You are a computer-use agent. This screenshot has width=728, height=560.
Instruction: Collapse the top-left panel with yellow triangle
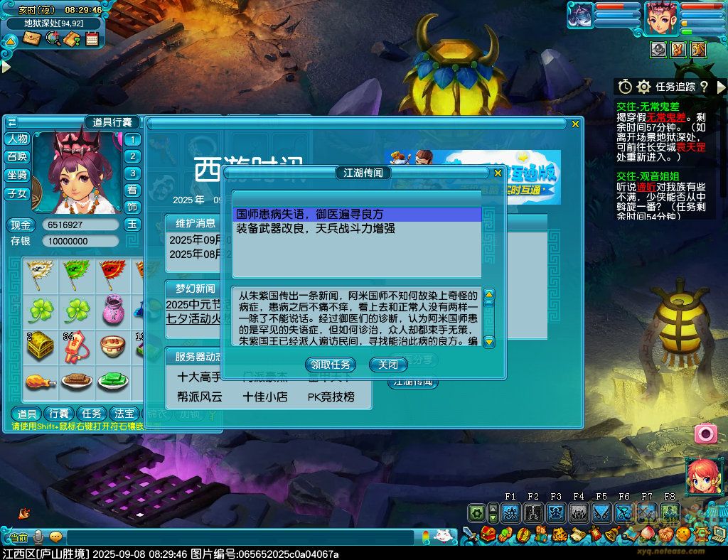10,41
